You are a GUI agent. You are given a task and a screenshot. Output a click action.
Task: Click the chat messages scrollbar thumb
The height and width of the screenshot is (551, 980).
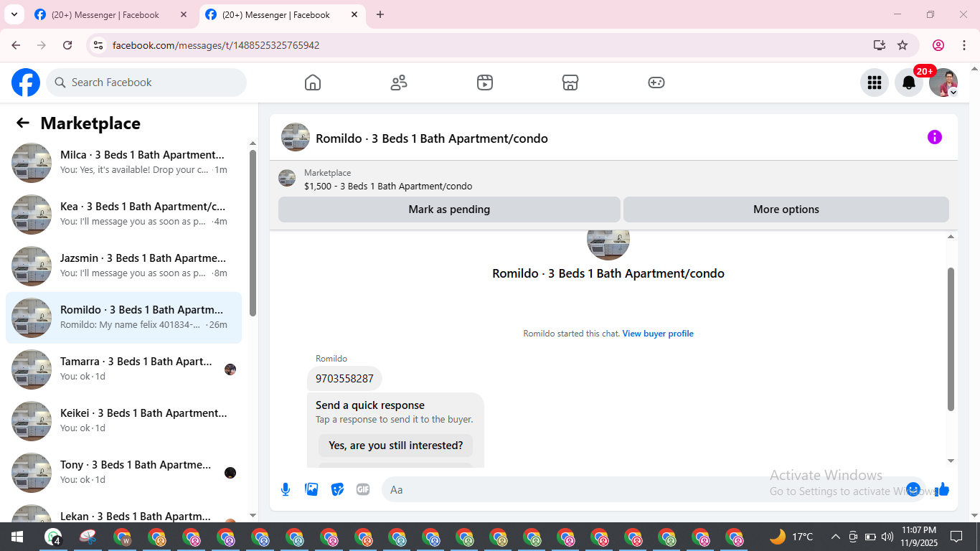pos(951,339)
